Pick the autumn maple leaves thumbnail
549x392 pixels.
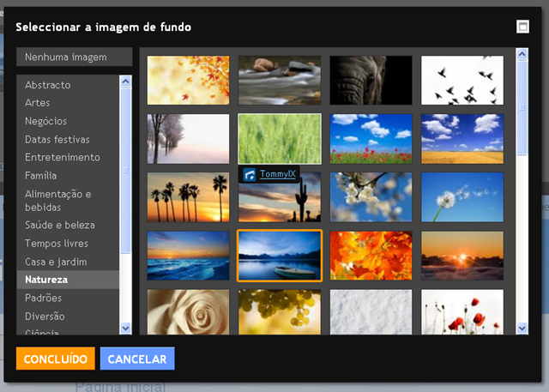(189, 80)
